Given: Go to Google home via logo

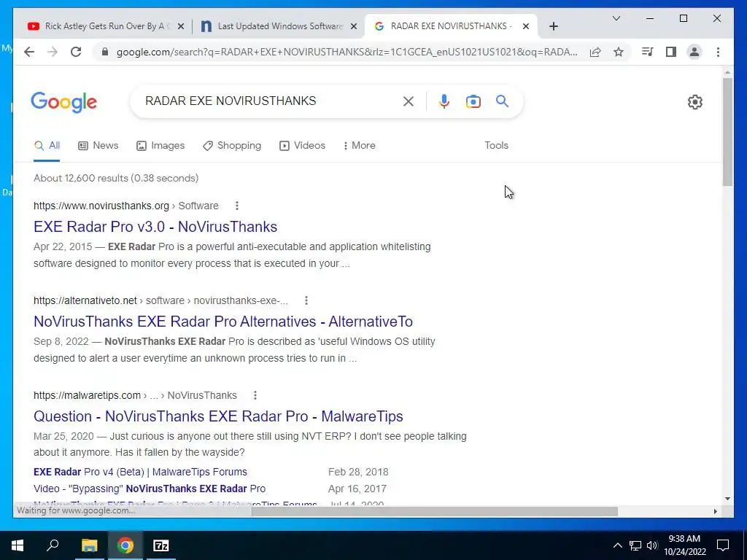Looking at the screenshot, I should (64, 102).
